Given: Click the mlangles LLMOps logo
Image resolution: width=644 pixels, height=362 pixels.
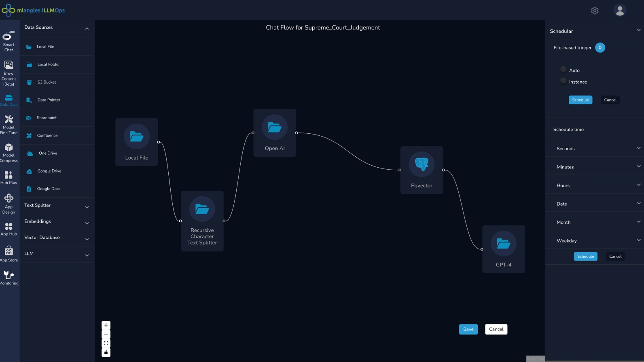Looking at the screenshot, I should click(33, 10).
